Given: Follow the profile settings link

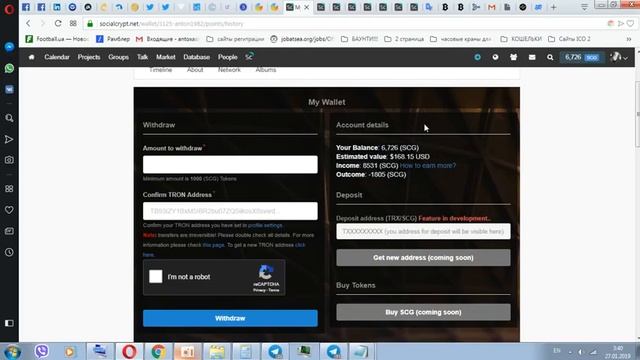Looking at the screenshot, I should (x=265, y=225).
